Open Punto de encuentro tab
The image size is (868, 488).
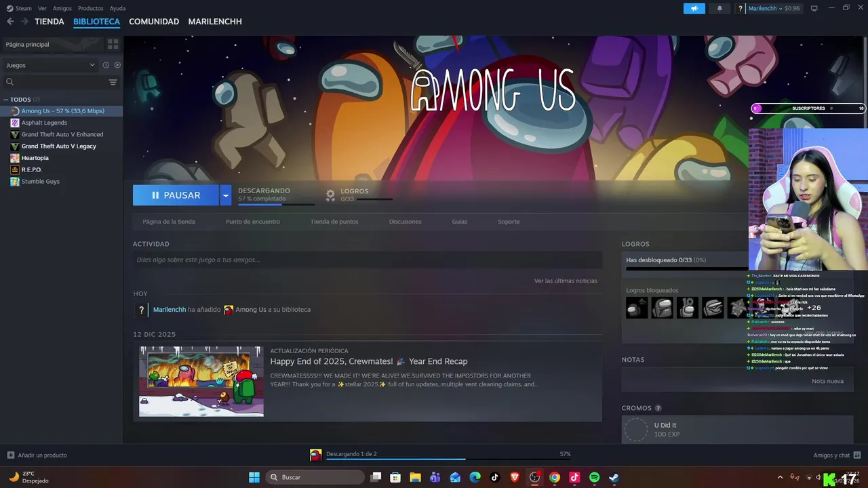[x=253, y=222]
